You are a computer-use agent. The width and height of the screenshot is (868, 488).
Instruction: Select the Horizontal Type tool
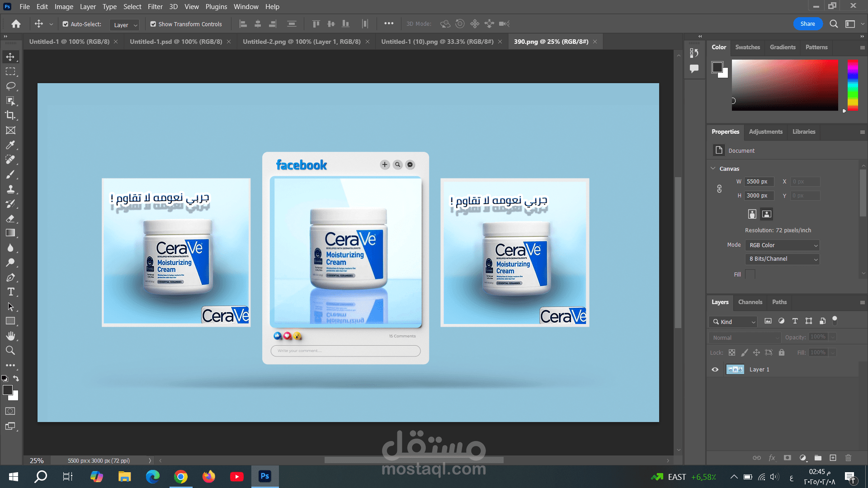tap(10, 292)
